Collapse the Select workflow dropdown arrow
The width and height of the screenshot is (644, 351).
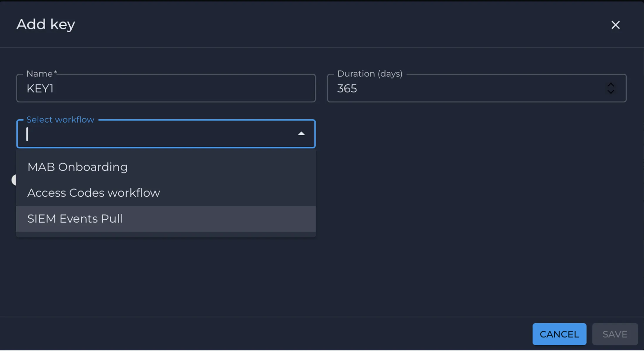click(301, 134)
